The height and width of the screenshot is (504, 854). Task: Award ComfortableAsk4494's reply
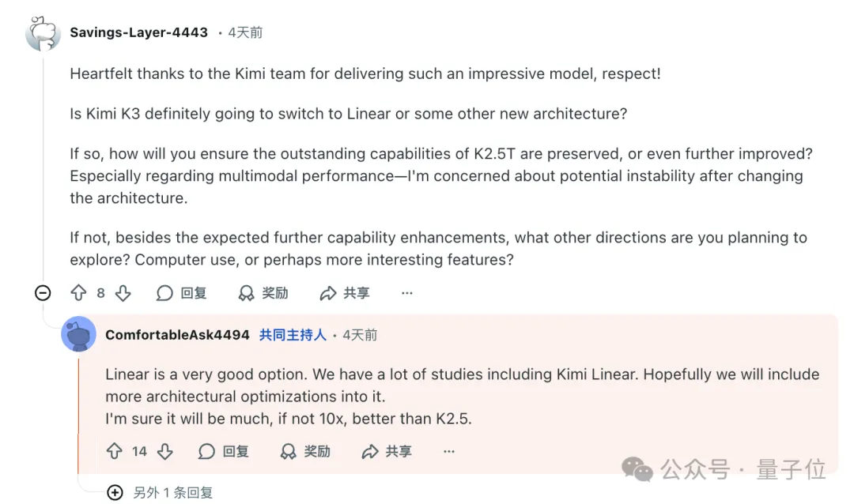click(305, 451)
